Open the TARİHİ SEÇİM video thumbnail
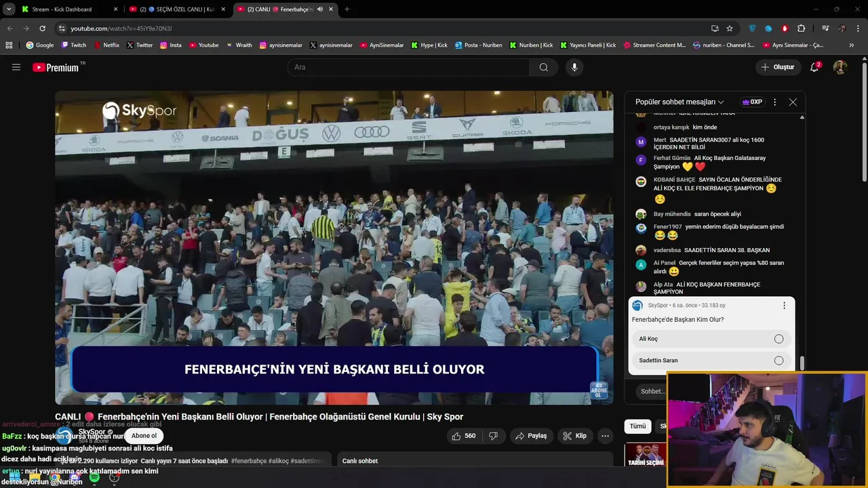This screenshot has width=868, height=488. pos(646,454)
